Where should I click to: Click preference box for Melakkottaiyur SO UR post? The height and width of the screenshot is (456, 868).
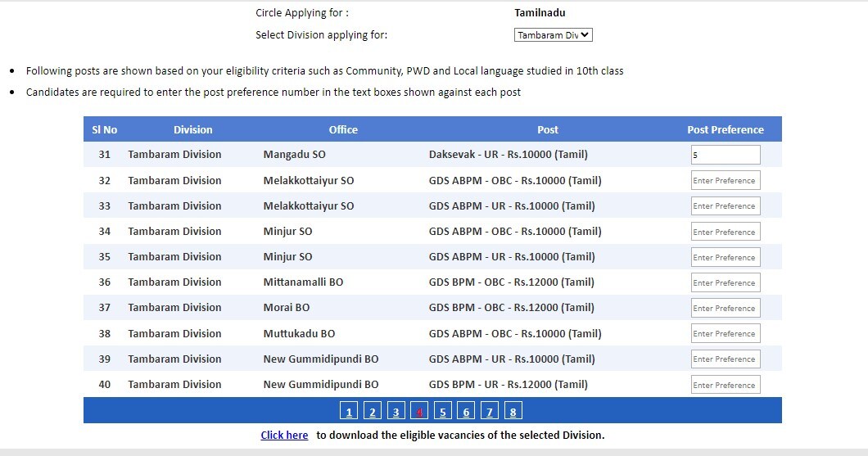coord(725,206)
